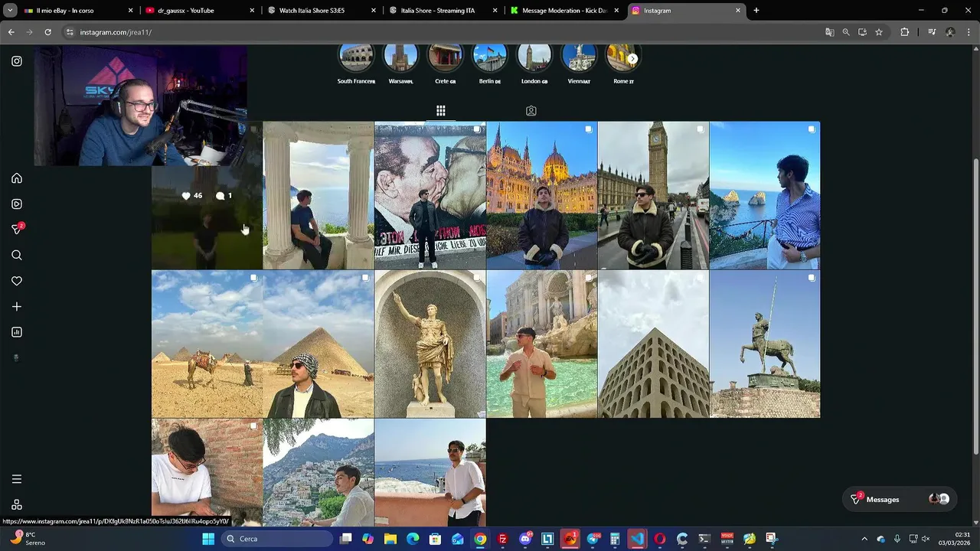Open Notifications heart icon in sidebar
The image size is (980, 551).
17,281
